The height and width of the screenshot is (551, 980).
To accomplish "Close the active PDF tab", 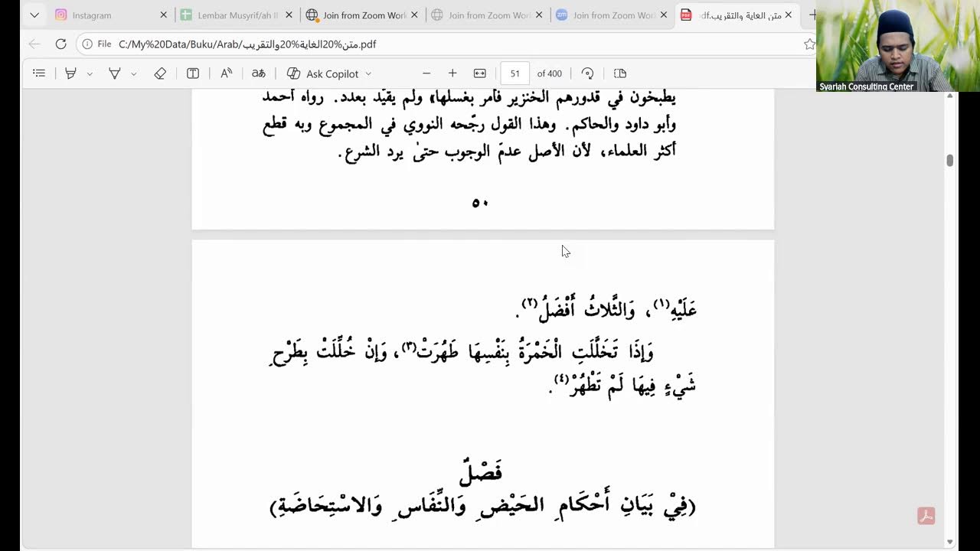I will [x=789, y=15].
